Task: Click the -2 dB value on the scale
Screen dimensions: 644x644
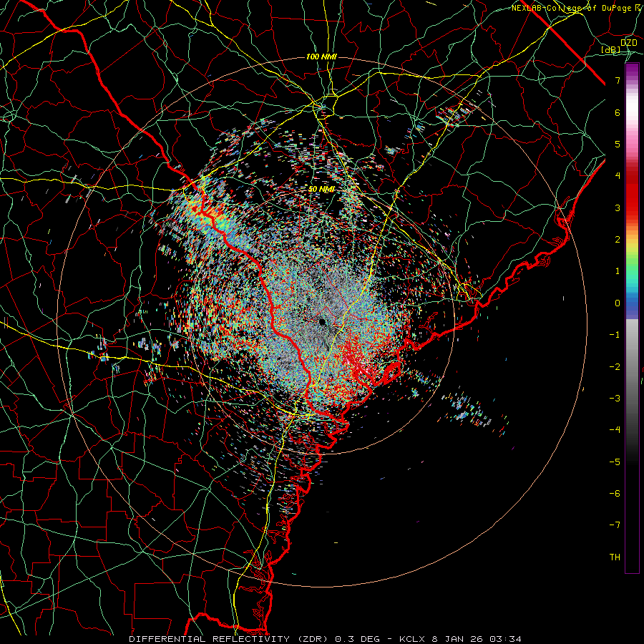Action: coord(615,367)
